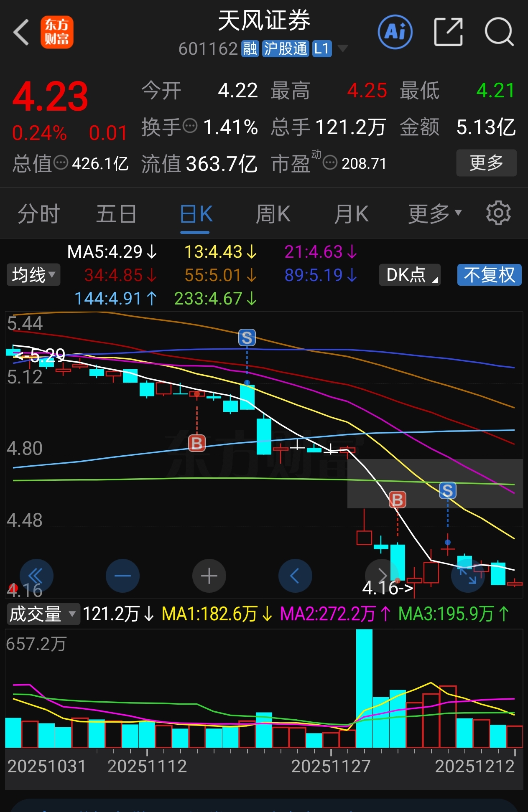Expand stock title dropdown triangle
This screenshot has width=528, height=812.
[x=343, y=48]
